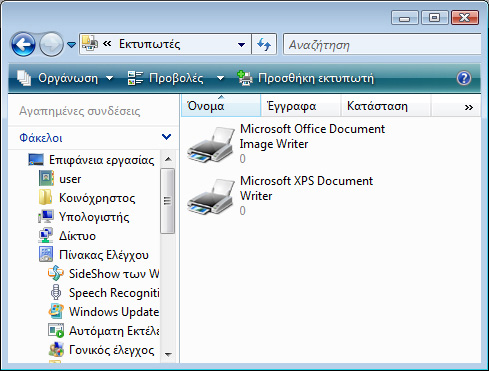Click Αγαπημένες συνδέσεις heading
The height and width of the screenshot is (371, 489).
click(80, 111)
